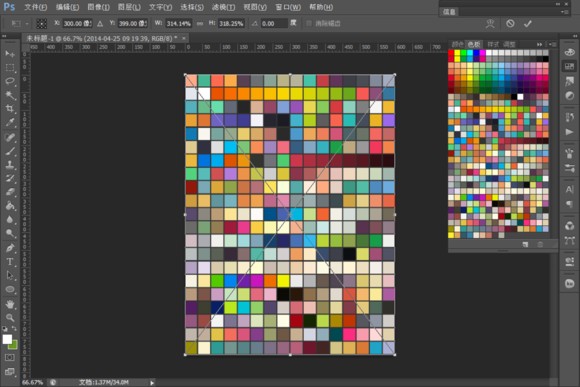
Task: Collapse the Info panel to icons
Action: click(x=558, y=4)
